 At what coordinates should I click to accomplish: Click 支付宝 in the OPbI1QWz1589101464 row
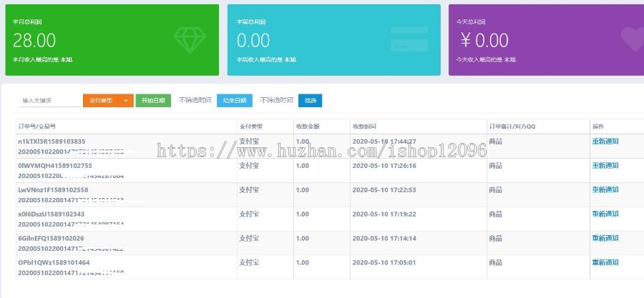pyautogui.click(x=249, y=262)
